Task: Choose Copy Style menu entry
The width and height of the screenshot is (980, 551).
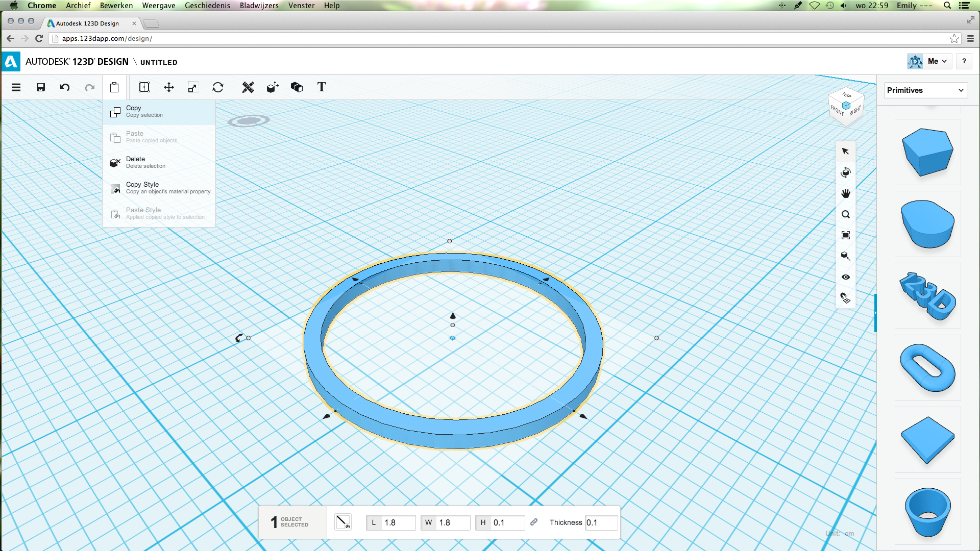Action: pos(159,188)
